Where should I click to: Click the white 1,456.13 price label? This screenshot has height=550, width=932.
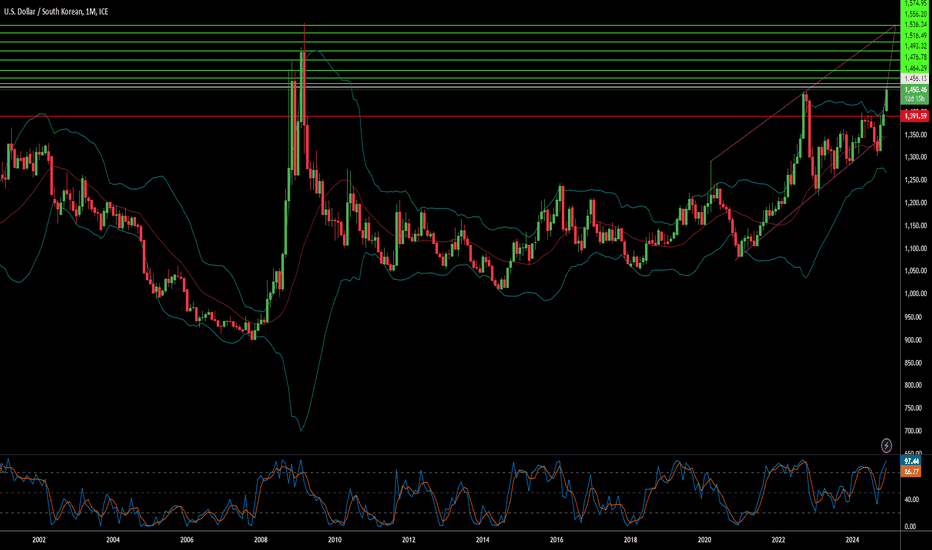[915, 78]
